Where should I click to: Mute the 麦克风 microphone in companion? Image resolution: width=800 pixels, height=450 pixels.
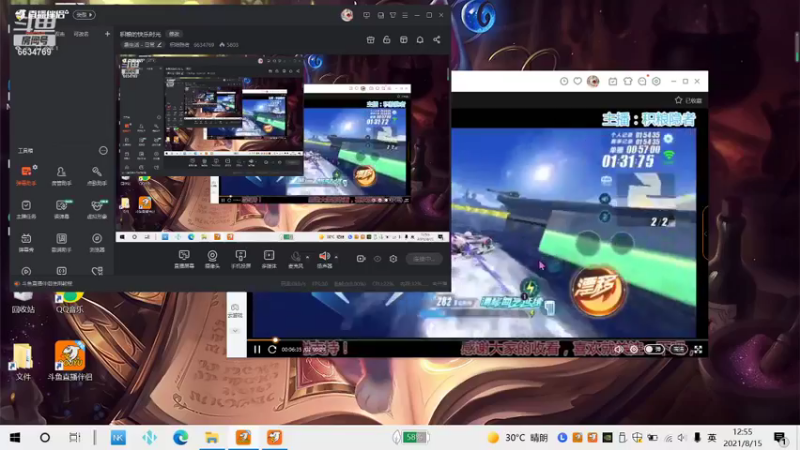tap(295, 259)
